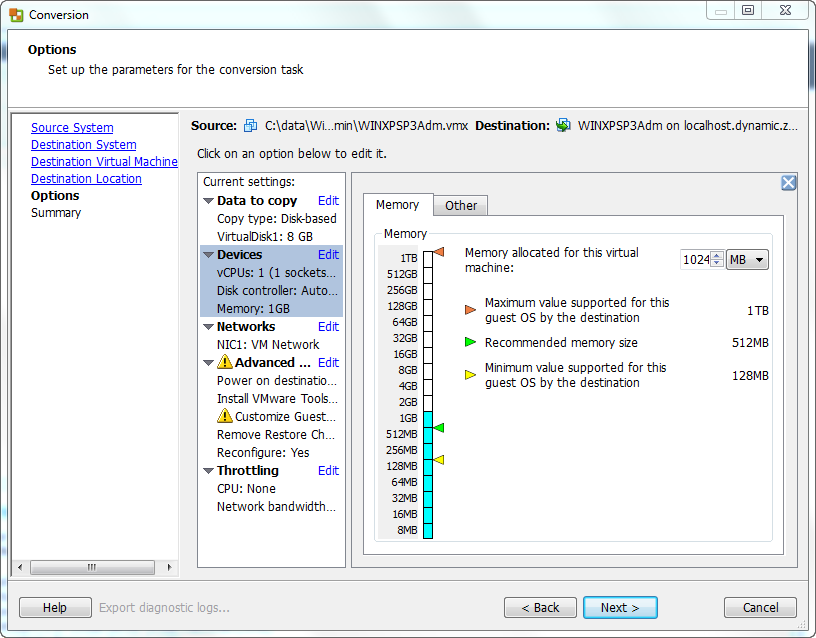Select the Memory: 1GB row
816x638 pixels.
tap(253, 309)
